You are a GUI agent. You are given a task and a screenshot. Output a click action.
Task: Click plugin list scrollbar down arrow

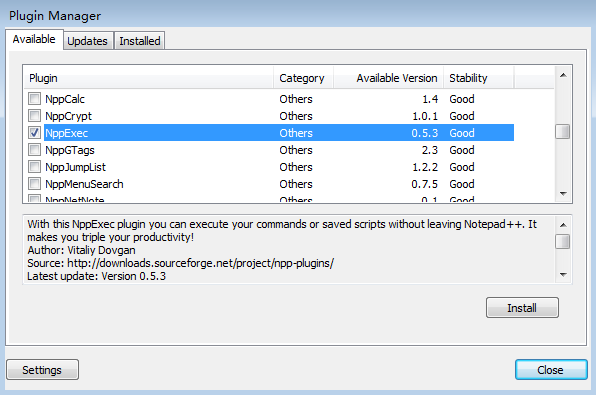tap(563, 194)
